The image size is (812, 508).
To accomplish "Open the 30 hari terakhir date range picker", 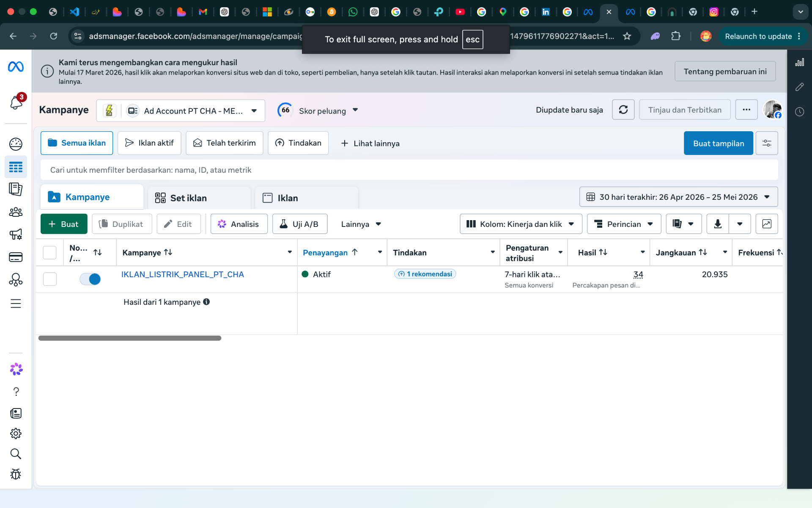I will (x=678, y=197).
